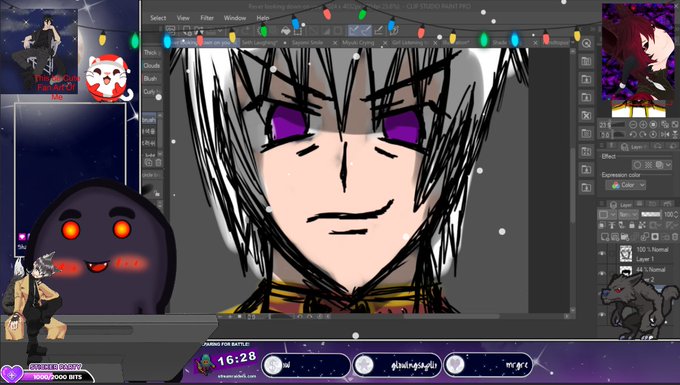This screenshot has height=385, width=680.
Task: Zoom out in the Navigator panel
Action: (x=633, y=124)
